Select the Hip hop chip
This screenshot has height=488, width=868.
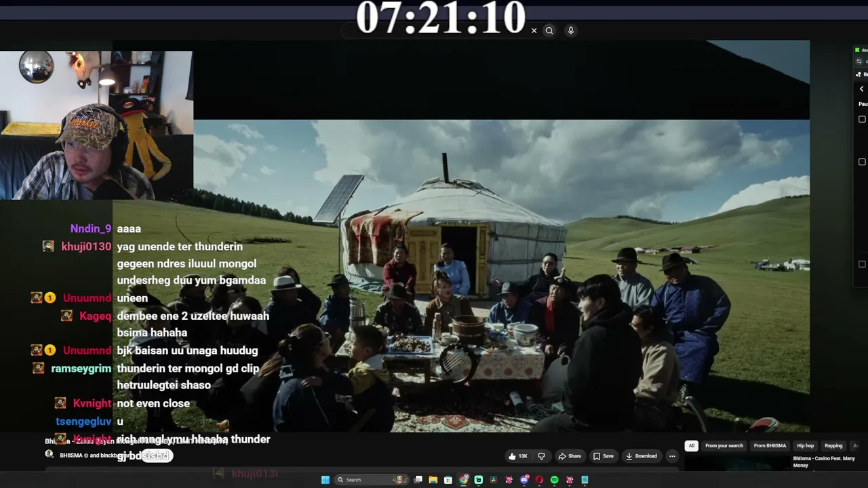point(806,446)
